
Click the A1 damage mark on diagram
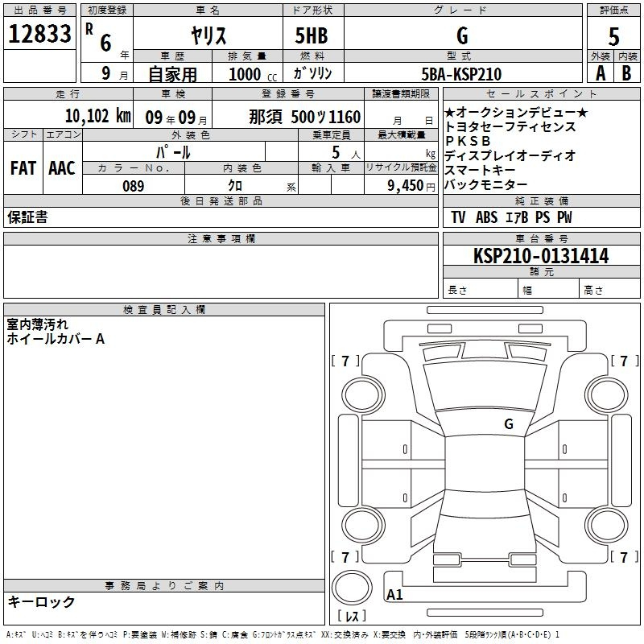point(394,595)
